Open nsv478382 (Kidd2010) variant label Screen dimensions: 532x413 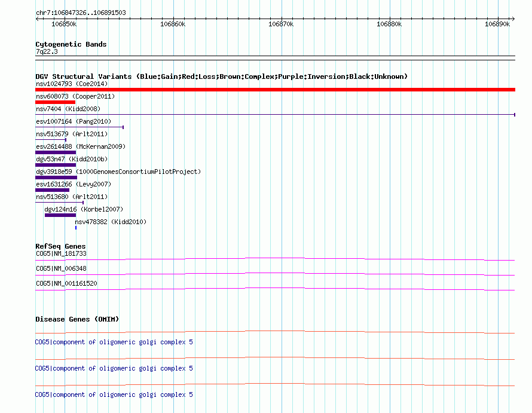(x=111, y=222)
